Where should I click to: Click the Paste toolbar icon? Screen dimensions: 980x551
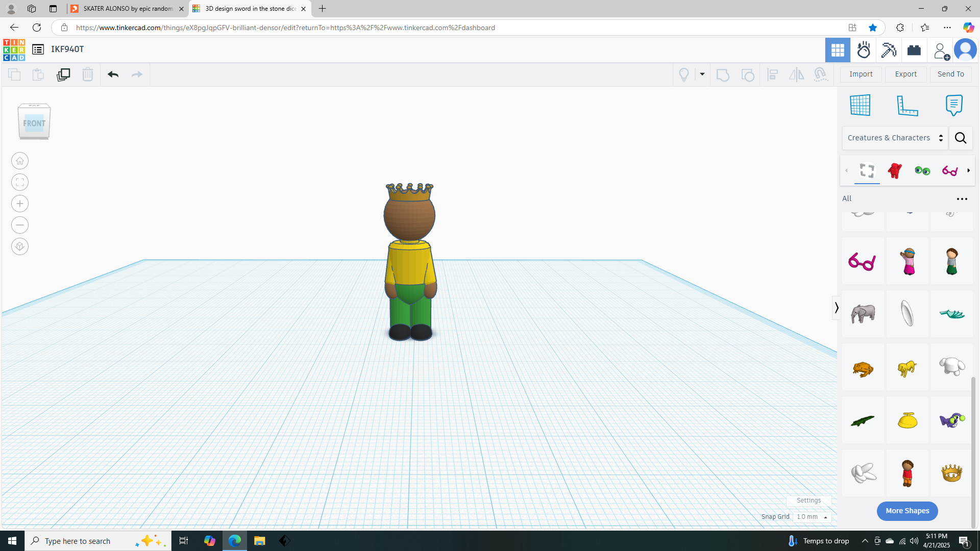(x=38, y=74)
